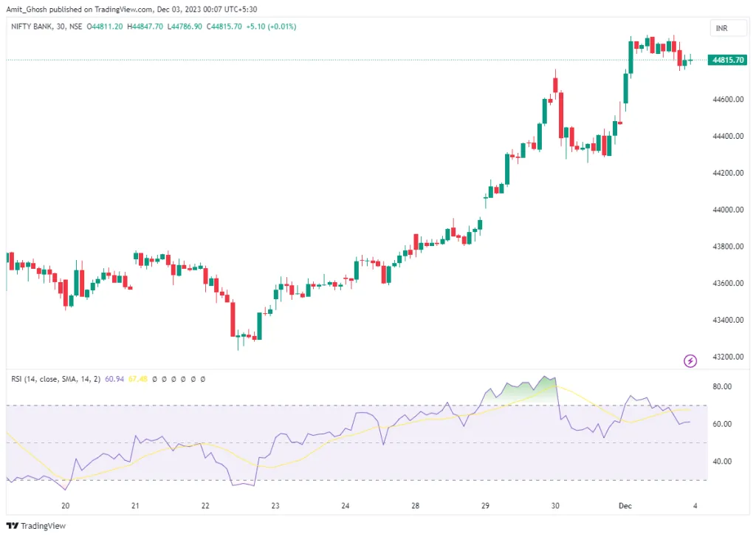The image size is (756, 537).
Task: Click the current price label 44815.70
Action: coord(726,60)
